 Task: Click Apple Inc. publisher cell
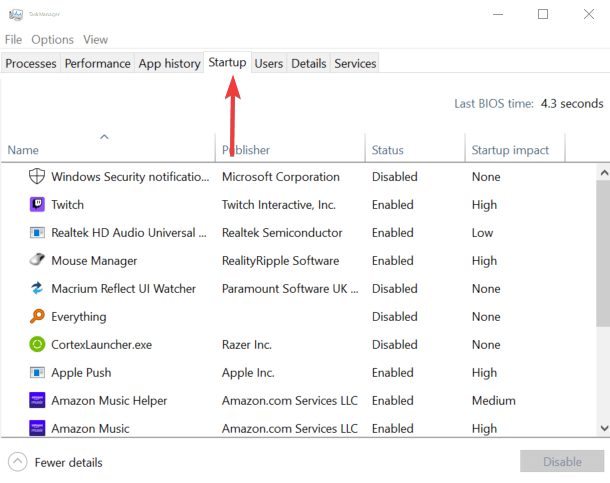coord(248,373)
